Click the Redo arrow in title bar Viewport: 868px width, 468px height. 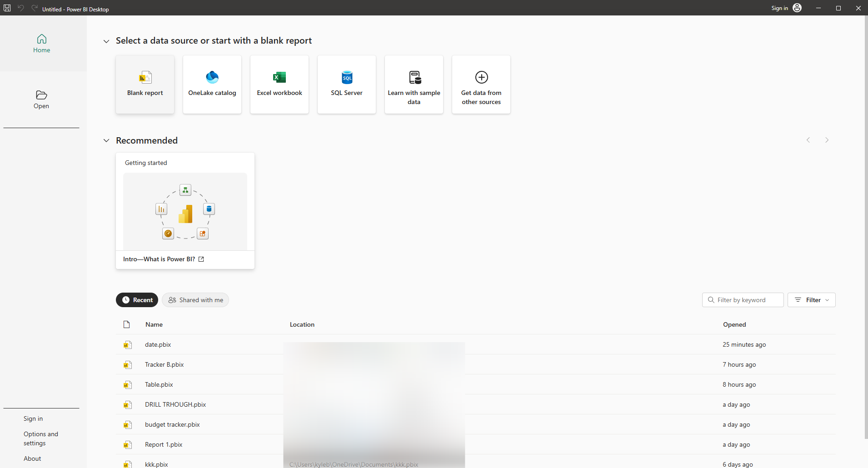coord(35,8)
